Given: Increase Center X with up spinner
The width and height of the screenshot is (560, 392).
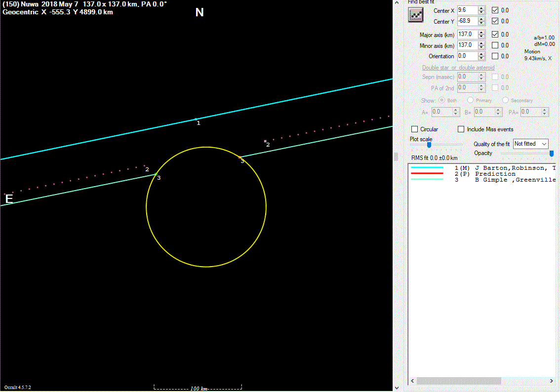Looking at the screenshot, I should 481,8.
